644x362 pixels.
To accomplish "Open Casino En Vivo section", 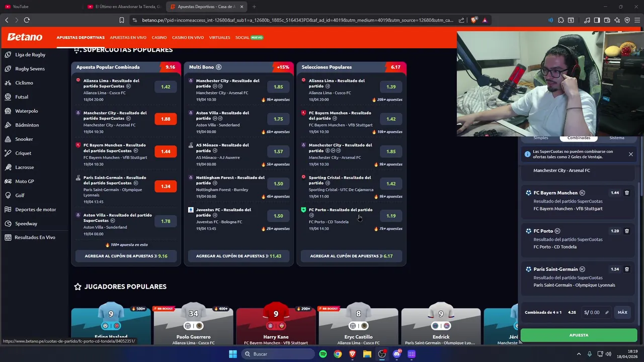I will click(188, 38).
